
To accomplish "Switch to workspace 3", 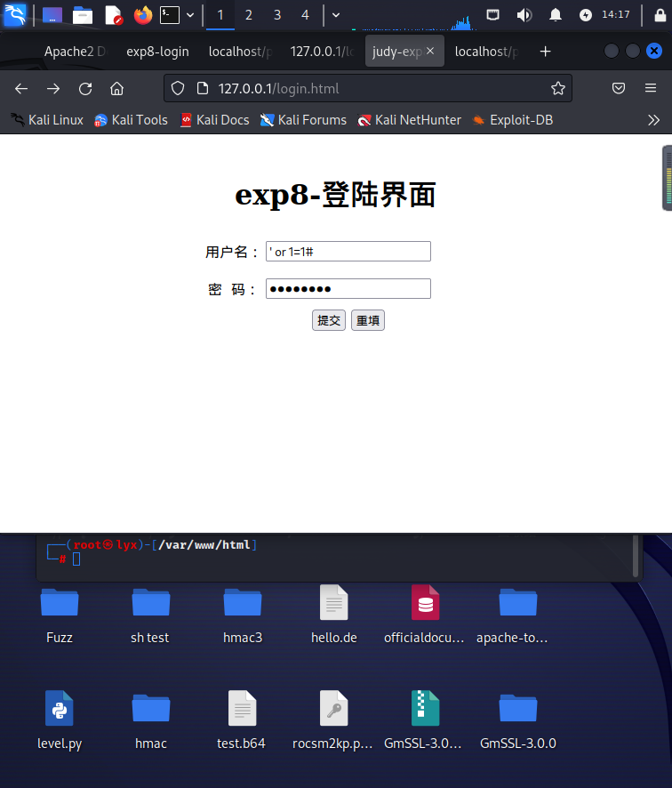I will click(x=277, y=15).
